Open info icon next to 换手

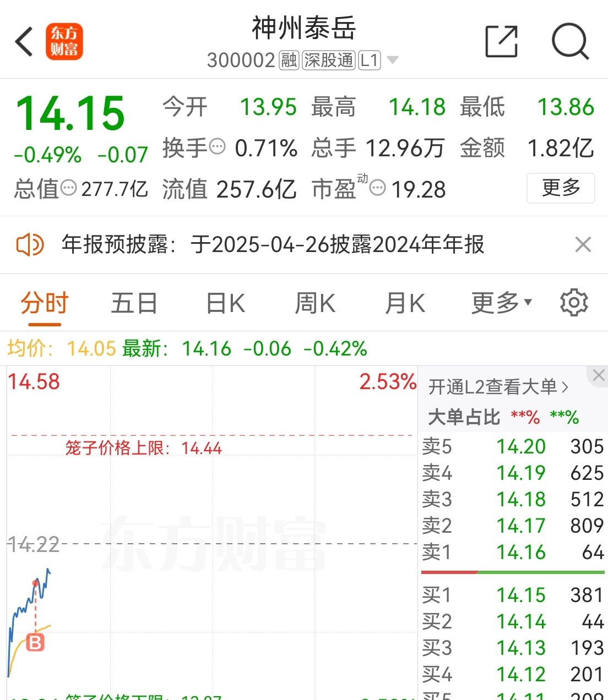point(218,147)
